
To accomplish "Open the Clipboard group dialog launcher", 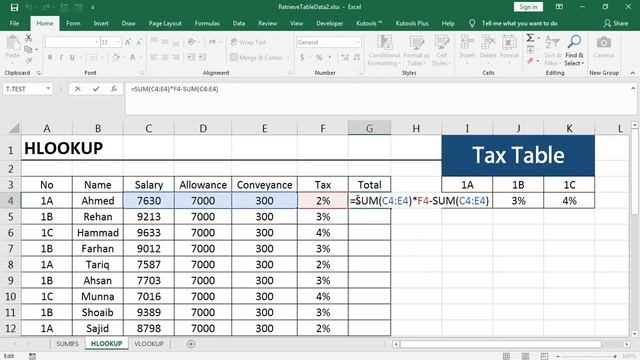I will pyautogui.click(x=39, y=73).
